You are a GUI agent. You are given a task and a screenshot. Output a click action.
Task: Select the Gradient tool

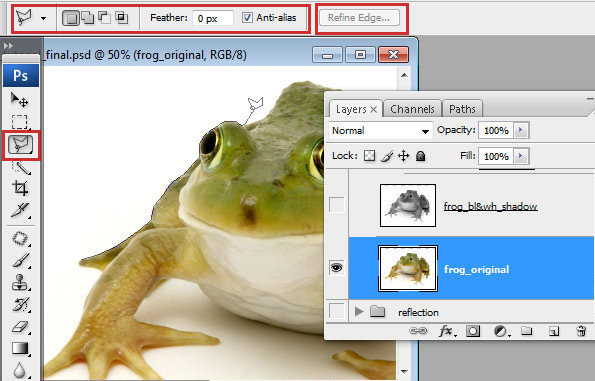pos(20,348)
